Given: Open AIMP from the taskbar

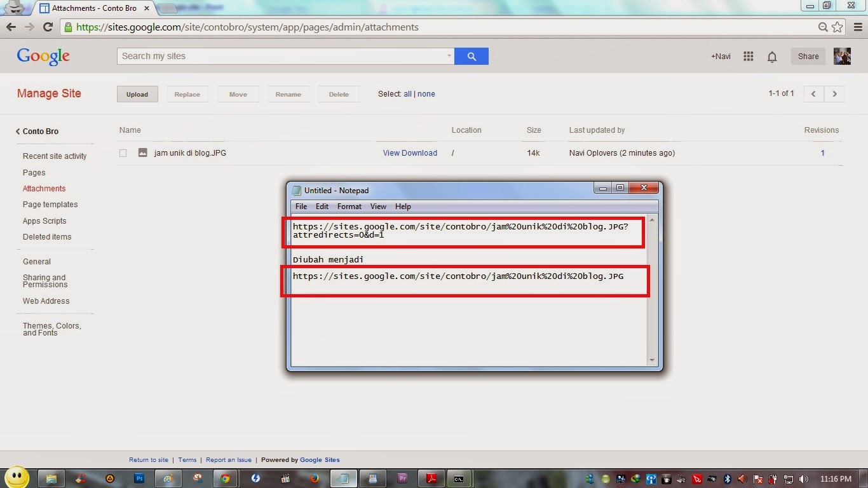Looking at the screenshot, I should [x=110, y=478].
